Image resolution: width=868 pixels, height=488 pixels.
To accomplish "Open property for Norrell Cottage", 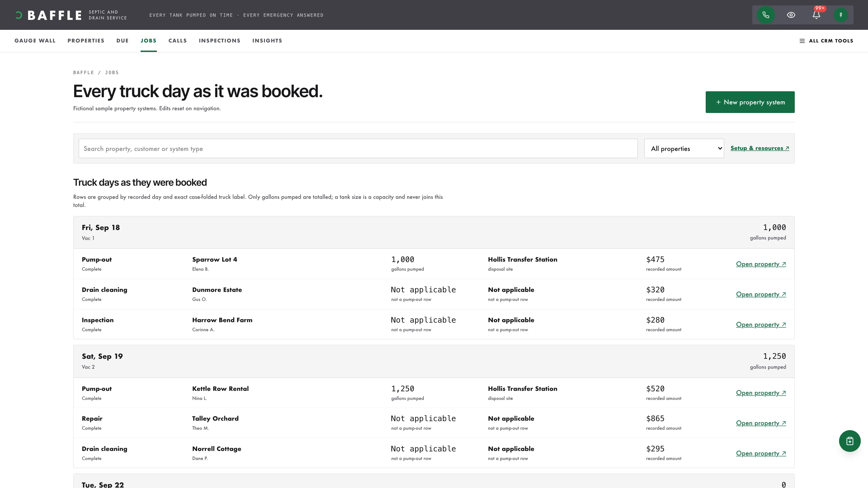I will [x=761, y=454].
